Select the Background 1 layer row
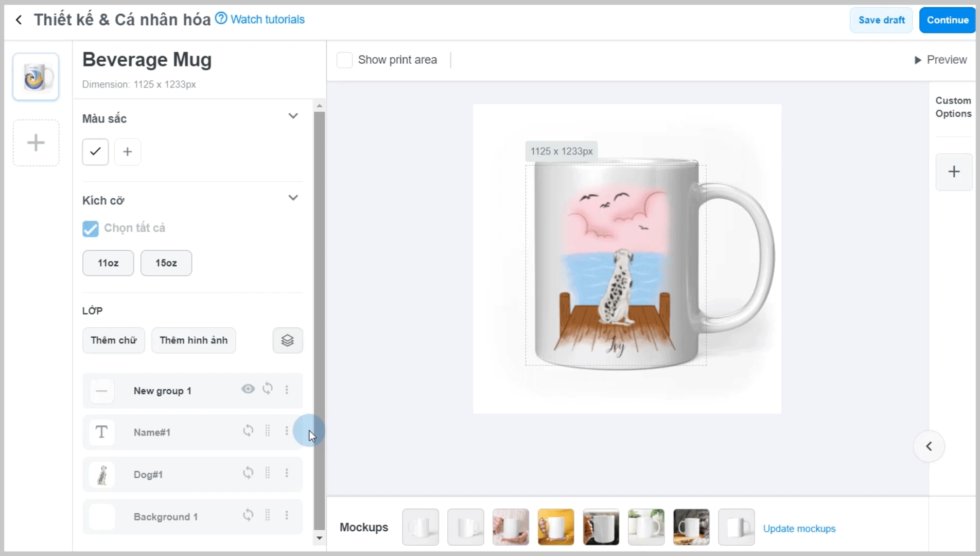980x556 pixels. click(x=192, y=516)
